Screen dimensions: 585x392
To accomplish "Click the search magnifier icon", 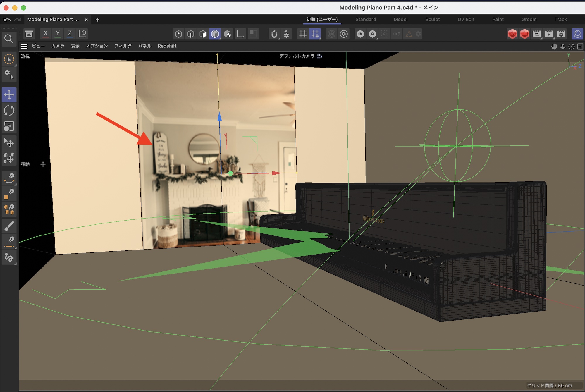I will [9, 39].
